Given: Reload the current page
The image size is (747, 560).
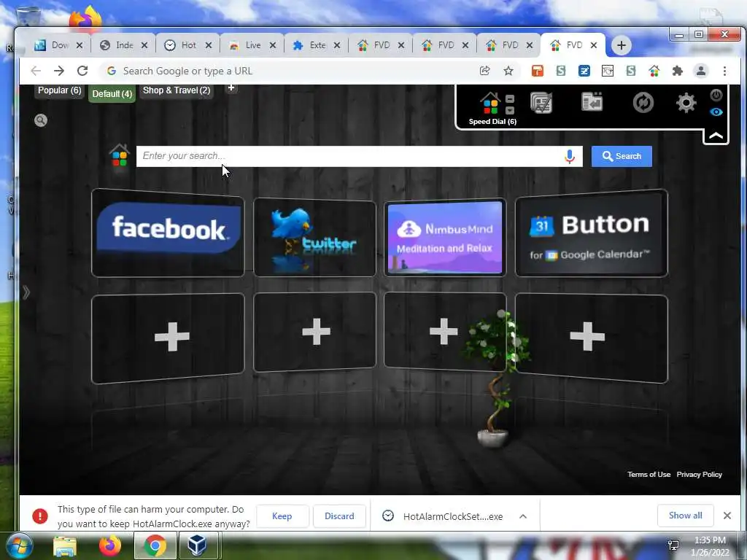Looking at the screenshot, I should pos(82,71).
